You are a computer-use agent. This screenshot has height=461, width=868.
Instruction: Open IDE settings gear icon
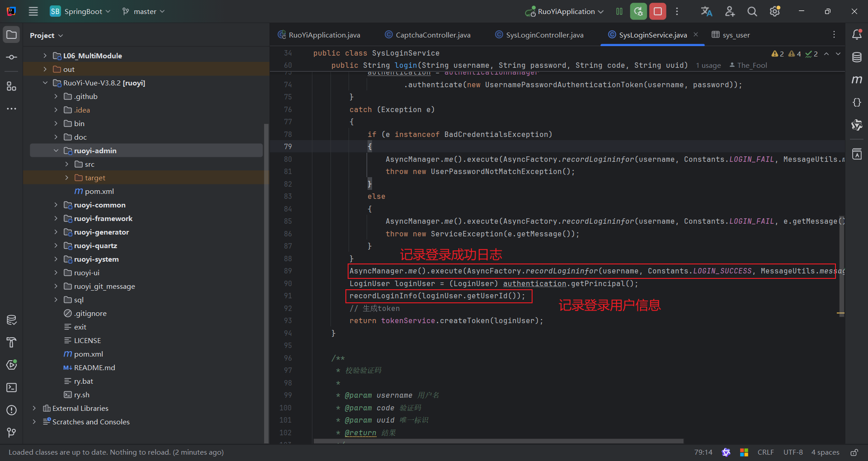point(775,11)
